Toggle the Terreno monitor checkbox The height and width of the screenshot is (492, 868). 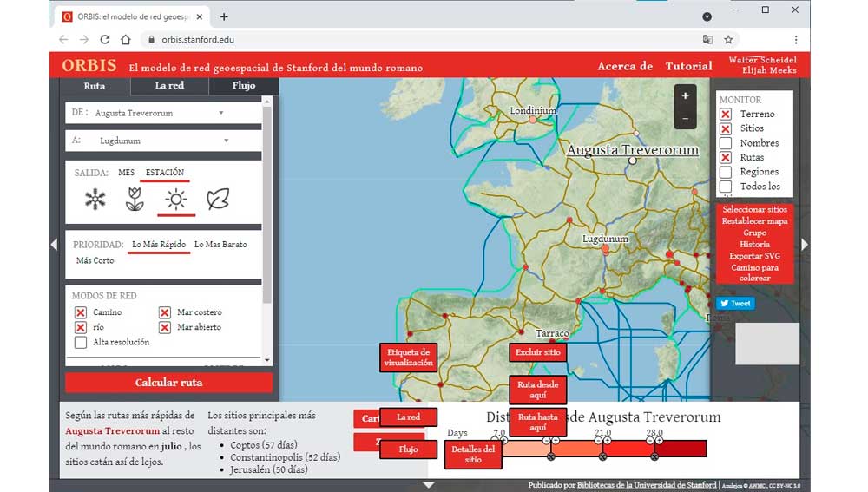(x=726, y=115)
